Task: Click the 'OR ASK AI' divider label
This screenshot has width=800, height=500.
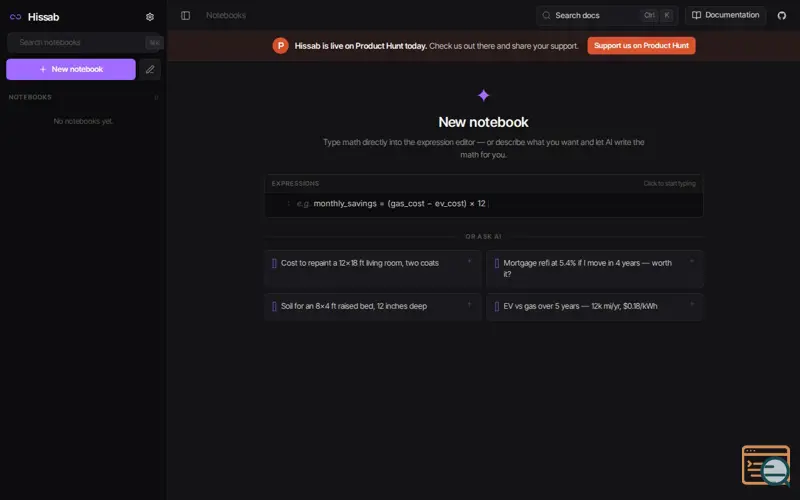Action: [x=483, y=237]
